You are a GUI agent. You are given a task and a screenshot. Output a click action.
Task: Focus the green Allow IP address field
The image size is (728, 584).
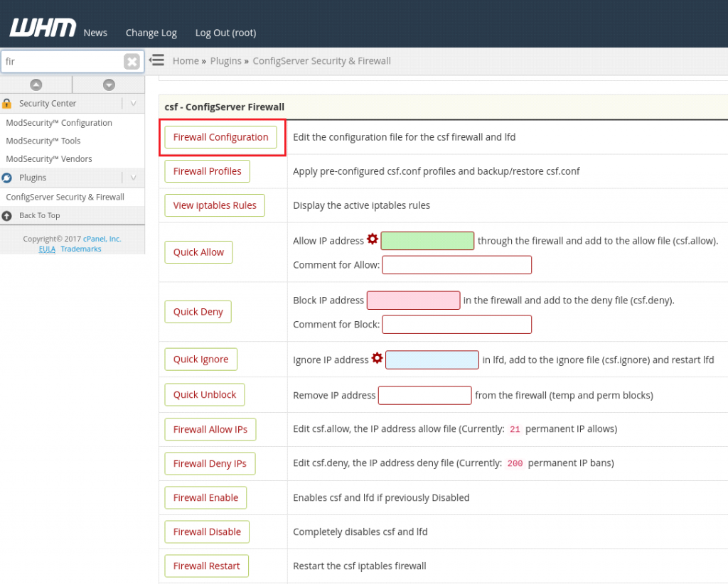click(427, 241)
